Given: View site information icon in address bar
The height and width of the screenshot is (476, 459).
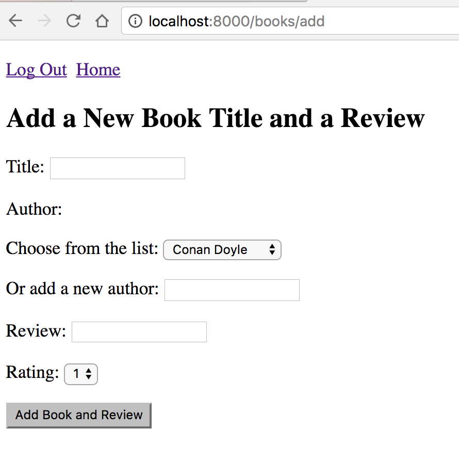Looking at the screenshot, I should [135, 21].
